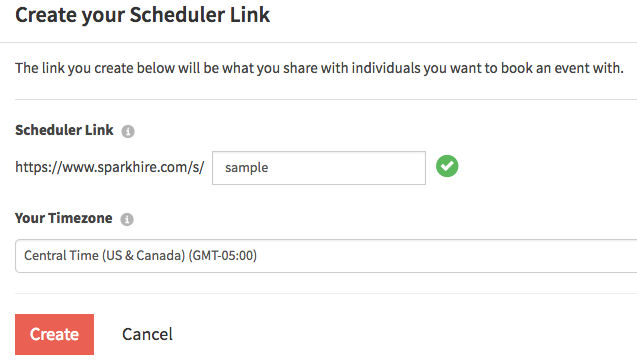Place cursor after the word 'sample'
The height and width of the screenshot is (360, 637).
click(x=269, y=167)
